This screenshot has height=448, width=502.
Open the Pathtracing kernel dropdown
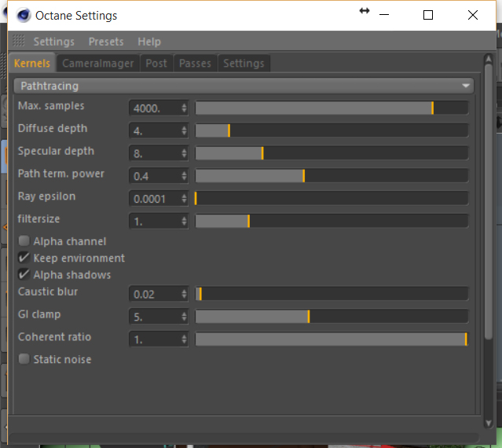pos(244,86)
